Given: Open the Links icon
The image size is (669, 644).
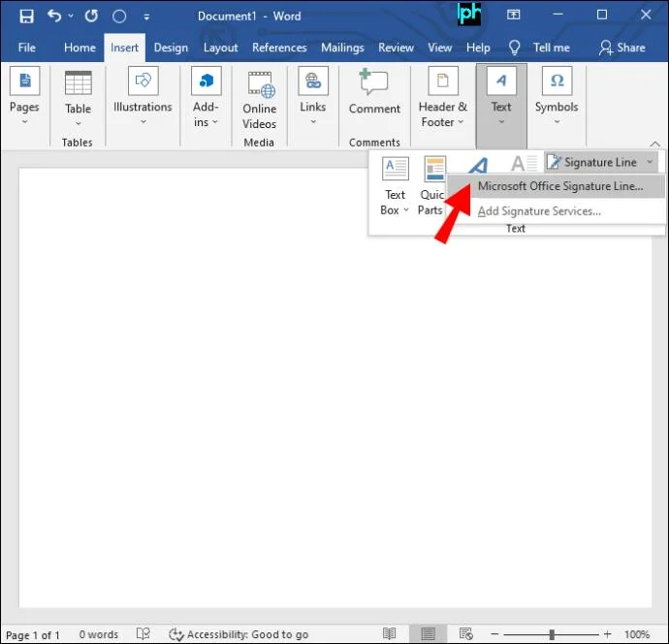Looking at the screenshot, I should pyautogui.click(x=313, y=80).
